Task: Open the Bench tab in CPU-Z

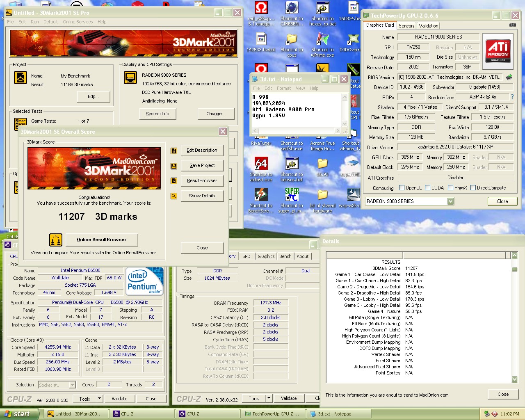Action: coord(285,256)
